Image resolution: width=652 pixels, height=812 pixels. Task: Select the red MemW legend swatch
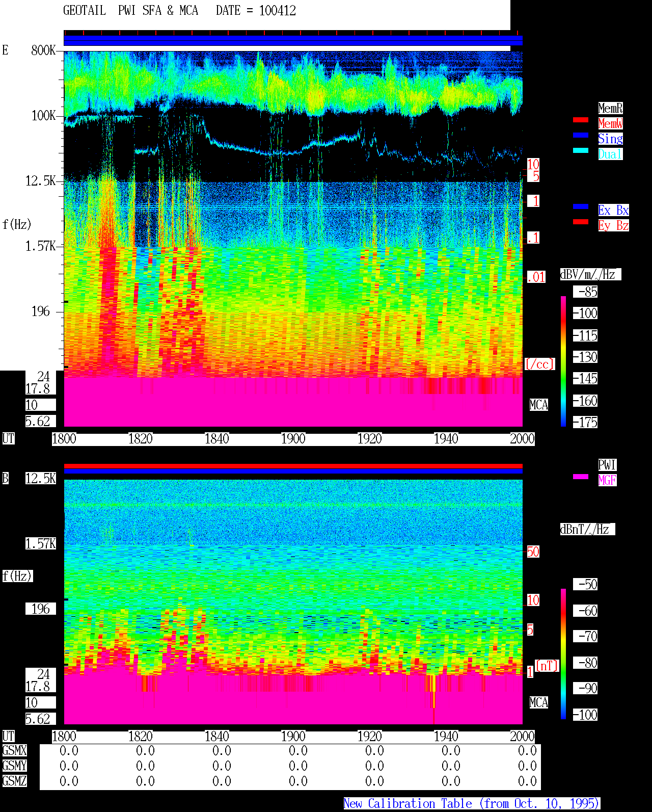point(581,120)
